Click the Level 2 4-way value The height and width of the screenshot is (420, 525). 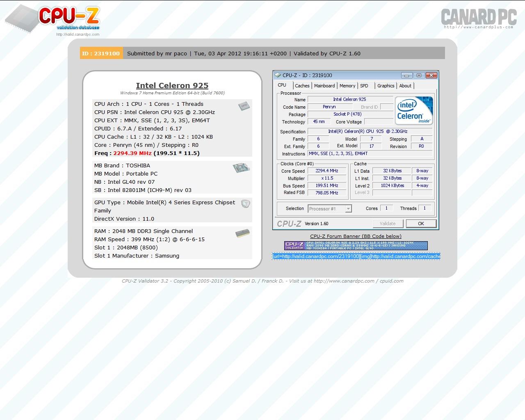click(422, 185)
